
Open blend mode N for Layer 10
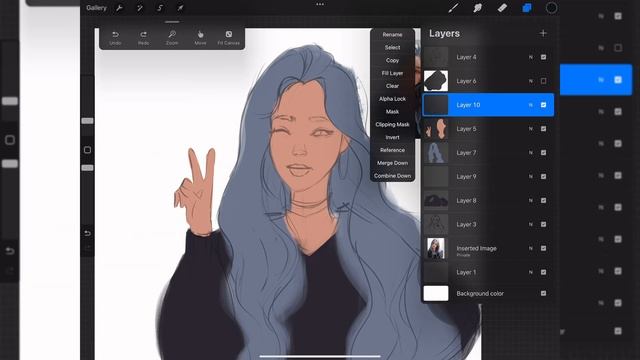click(x=531, y=105)
